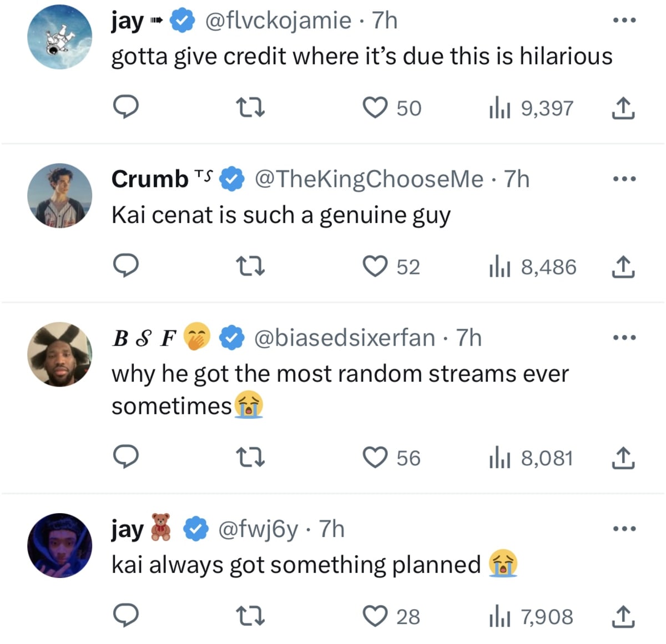
Task: Open the reply icon under @fwj6y's tweet
Action: coord(126,616)
